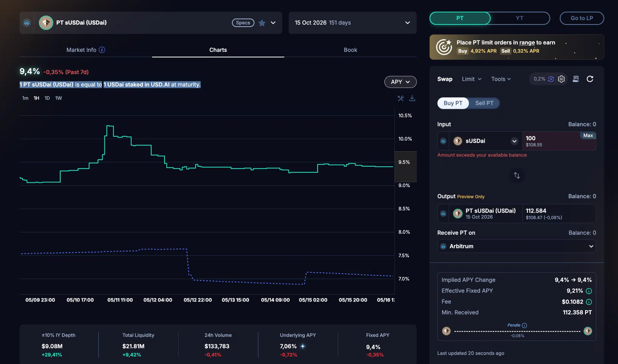
Task: Click the Max amount button
Action: click(x=588, y=135)
